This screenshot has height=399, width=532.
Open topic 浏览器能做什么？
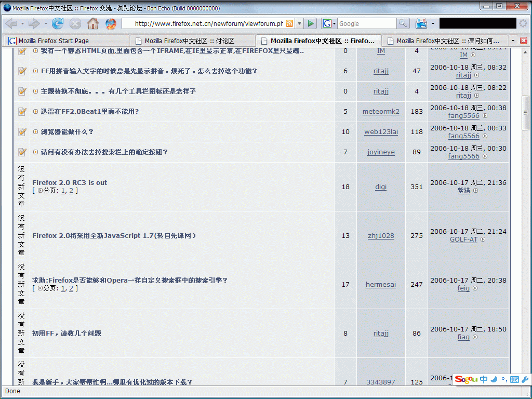[x=67, y=131]
